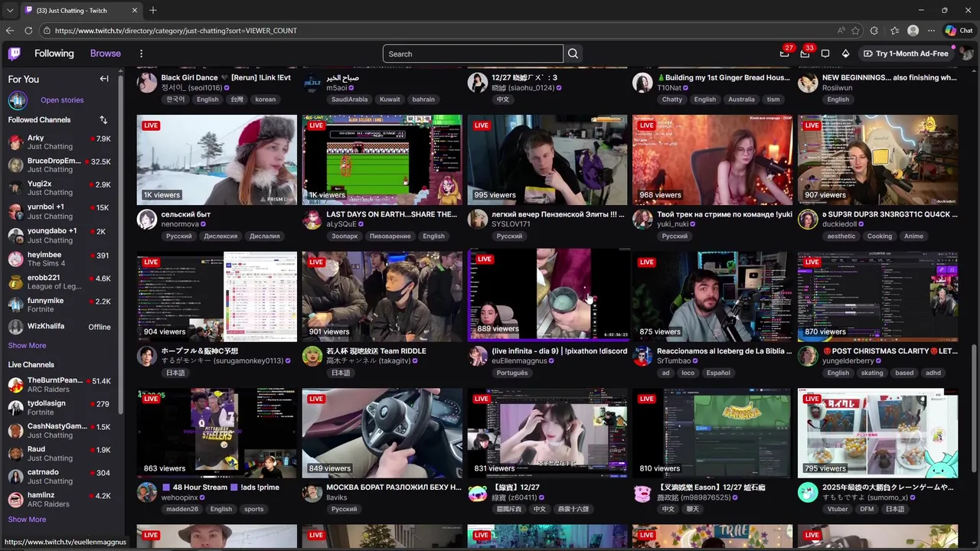Click in the Twitch search field
The width and height of the screenshot is (980, 551).
click(473, 54)
